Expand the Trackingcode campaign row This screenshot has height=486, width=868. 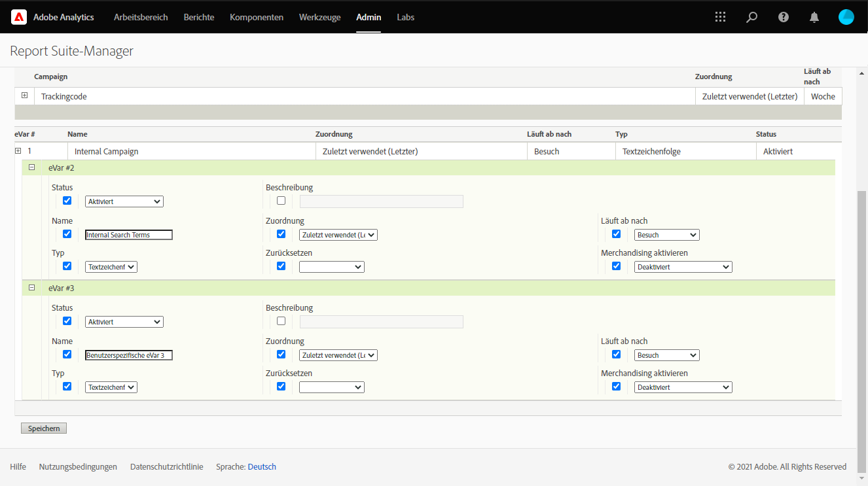[x=24, y=95]
